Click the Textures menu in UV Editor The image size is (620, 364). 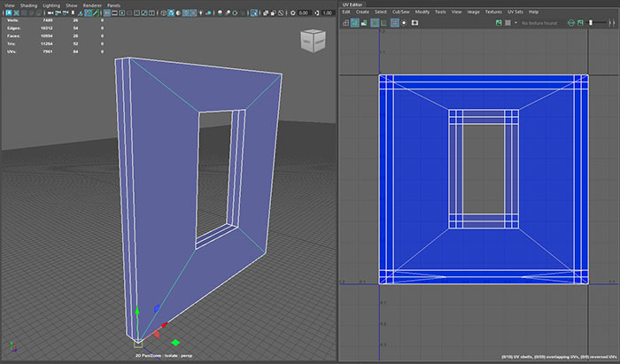[x=492, y=12]
